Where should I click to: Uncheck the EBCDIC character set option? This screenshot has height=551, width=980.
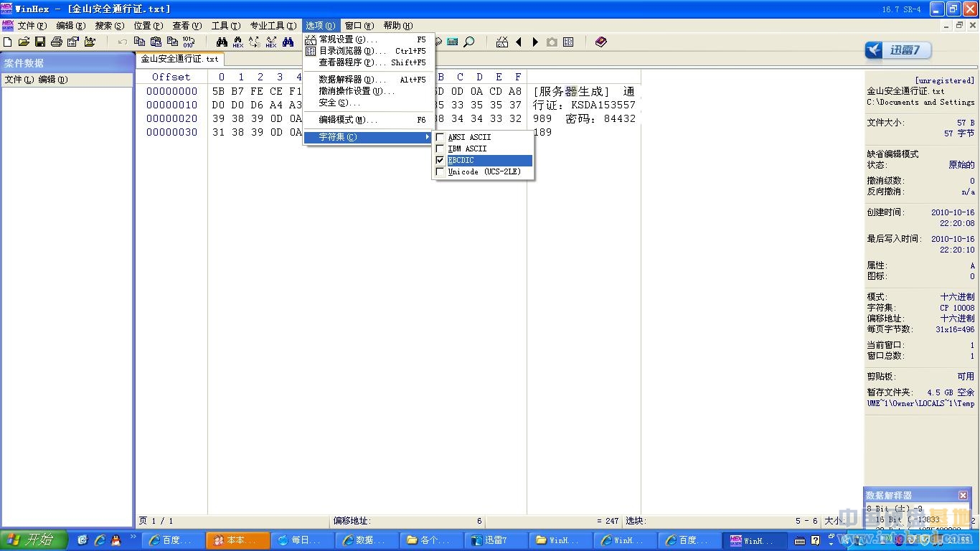coord(440,161)
